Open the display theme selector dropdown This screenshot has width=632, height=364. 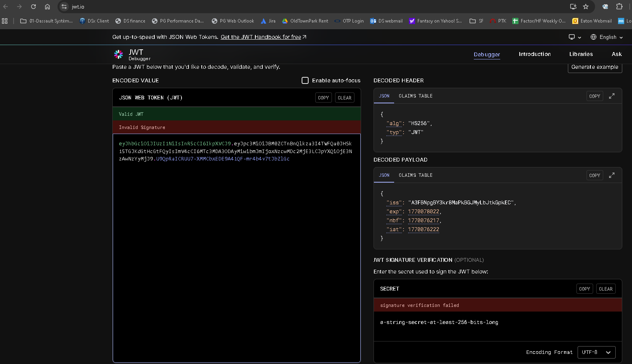pyautogui.click(x=574, y=37)
